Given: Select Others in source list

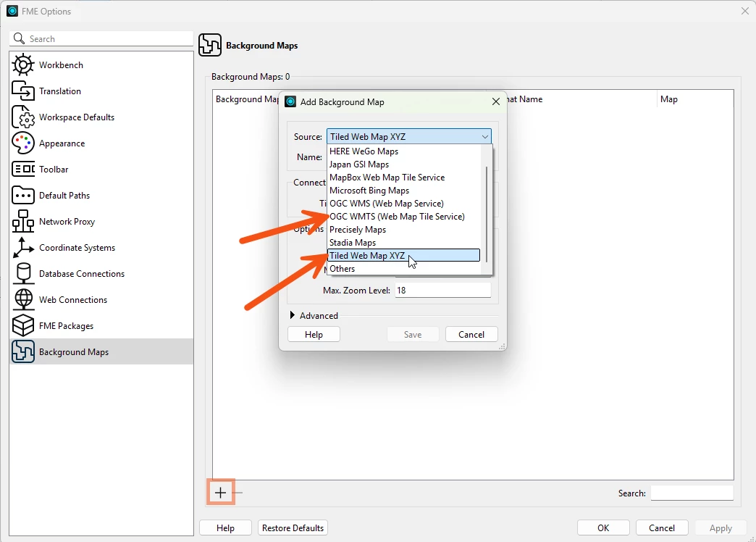Looking at the screenshot, I should point(404,268).
